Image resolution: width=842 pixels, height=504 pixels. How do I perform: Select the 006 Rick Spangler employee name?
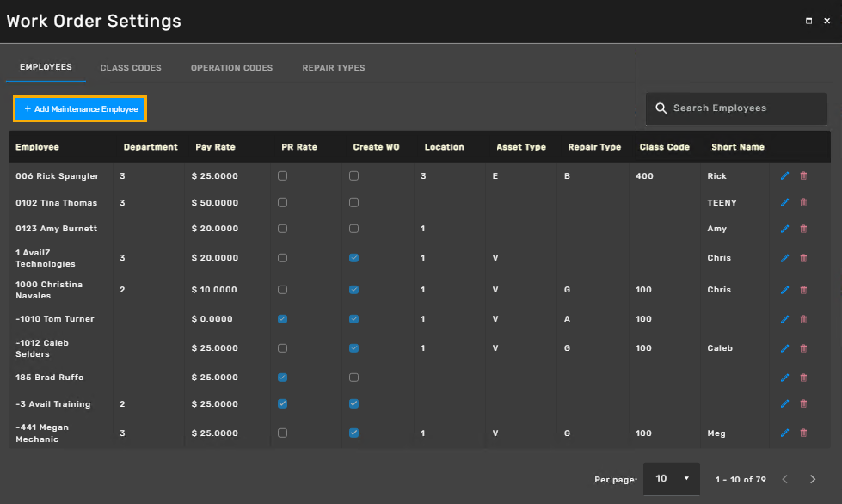coord(57,176)
